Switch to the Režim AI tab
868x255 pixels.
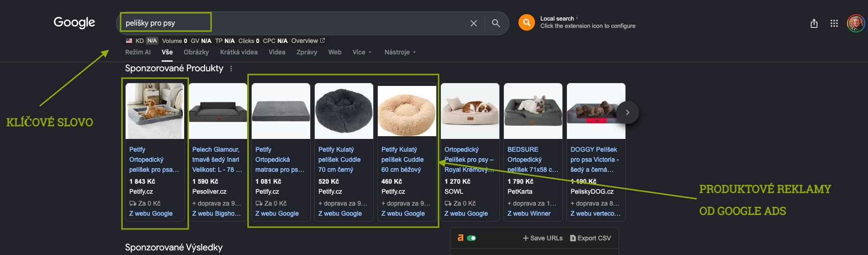point(138,52)
